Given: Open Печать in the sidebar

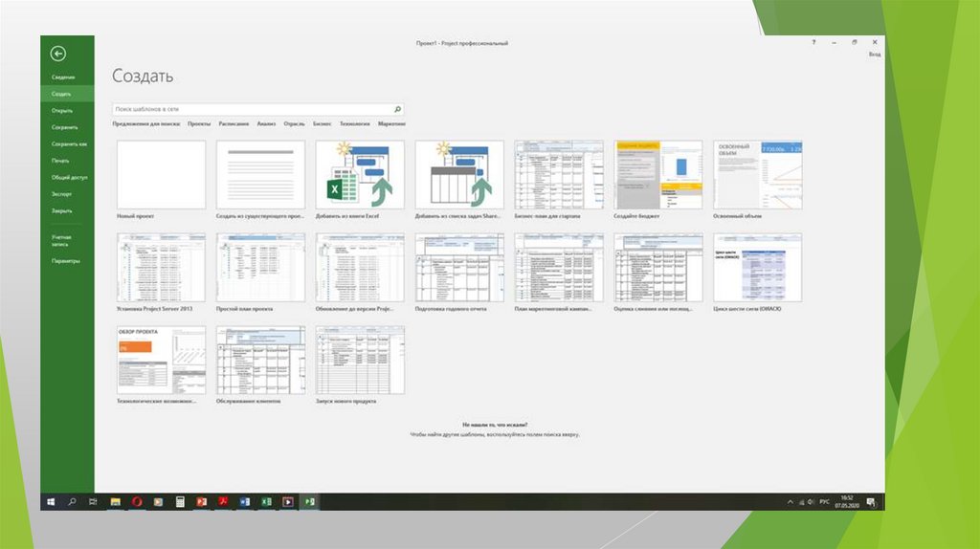Looking at the screenshot, I should pos(60,161).
